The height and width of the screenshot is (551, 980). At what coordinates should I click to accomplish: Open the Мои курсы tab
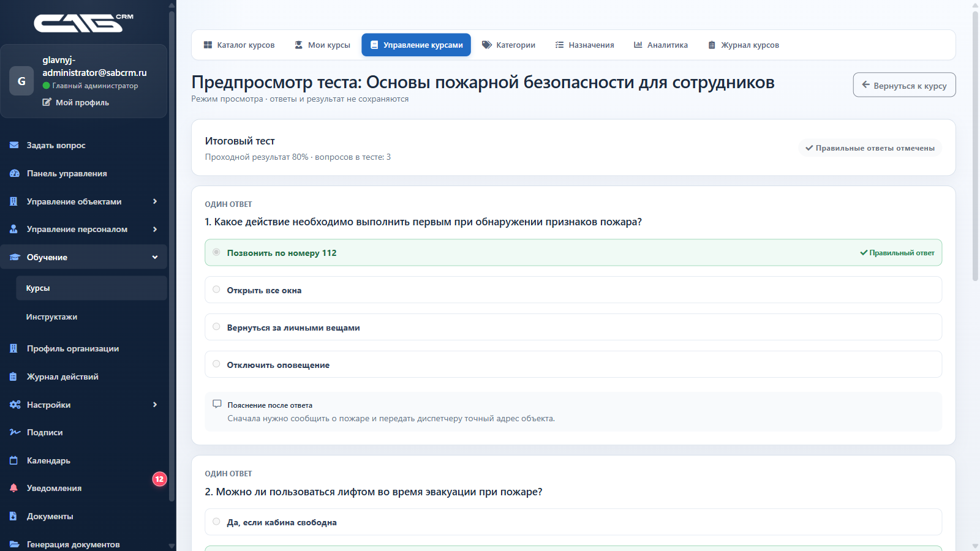(x=322, y=45)
